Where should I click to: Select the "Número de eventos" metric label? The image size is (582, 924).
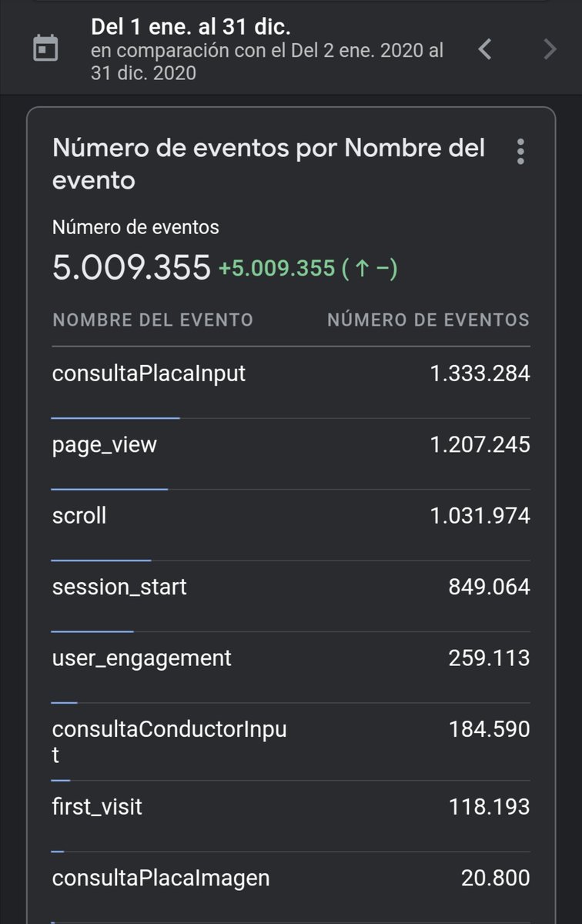coord(135,227)
